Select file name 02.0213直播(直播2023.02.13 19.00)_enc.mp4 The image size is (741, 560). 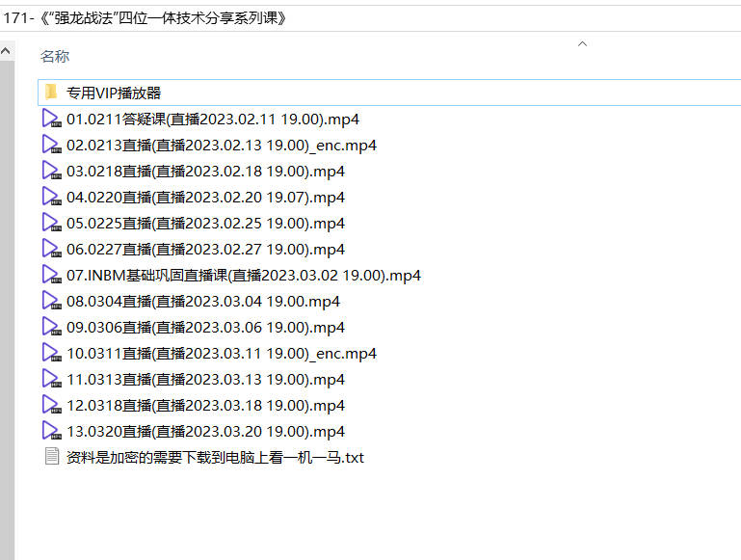(222, 146)
